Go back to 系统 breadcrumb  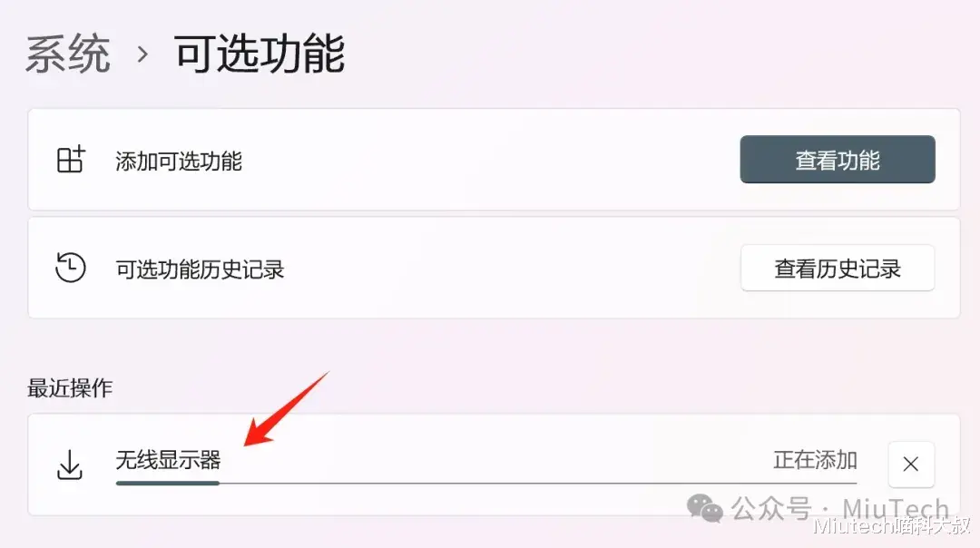[67, 54]
